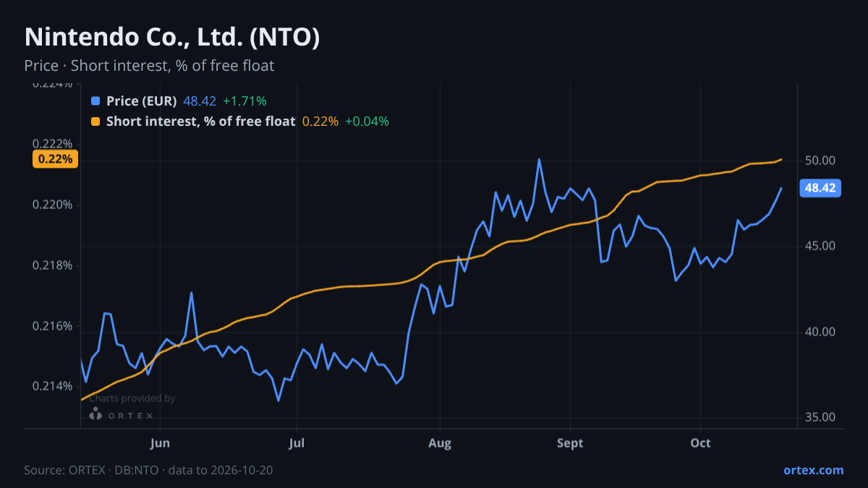The height and width of the screenshot is (488, 868).
Task: Click the source attribution text at bottom
Action: (148, 470)
